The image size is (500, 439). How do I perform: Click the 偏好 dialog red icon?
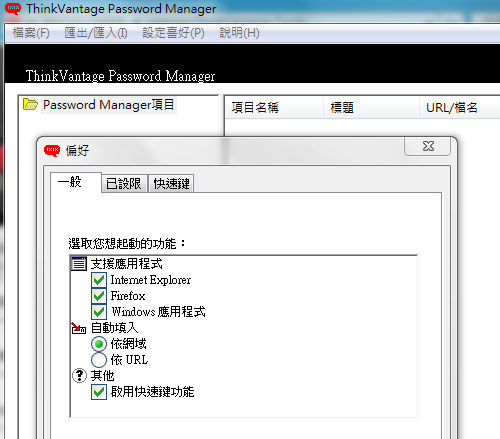(52, 151)
